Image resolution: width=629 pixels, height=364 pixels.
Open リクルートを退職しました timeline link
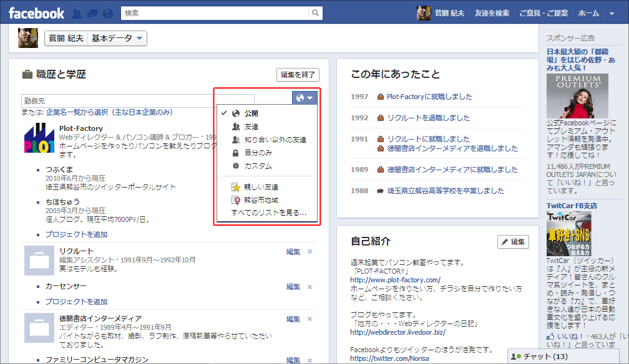tap(428, 118)
